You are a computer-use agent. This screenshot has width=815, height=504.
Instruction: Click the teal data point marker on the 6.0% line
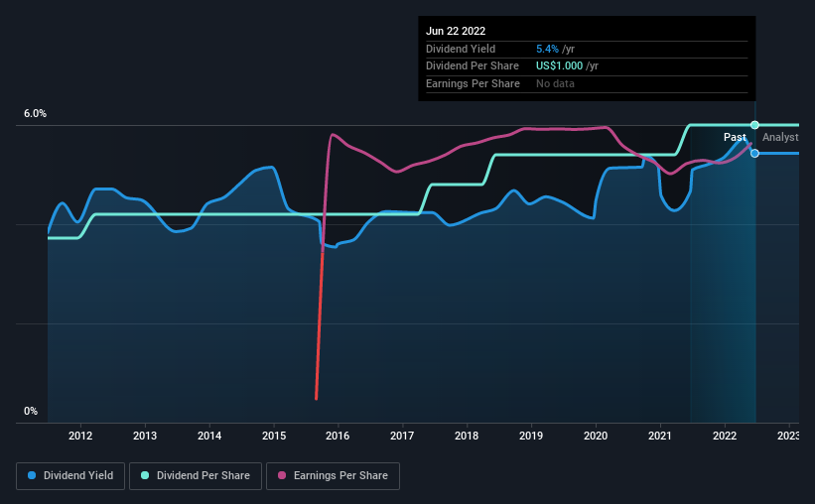coord(754,125)
